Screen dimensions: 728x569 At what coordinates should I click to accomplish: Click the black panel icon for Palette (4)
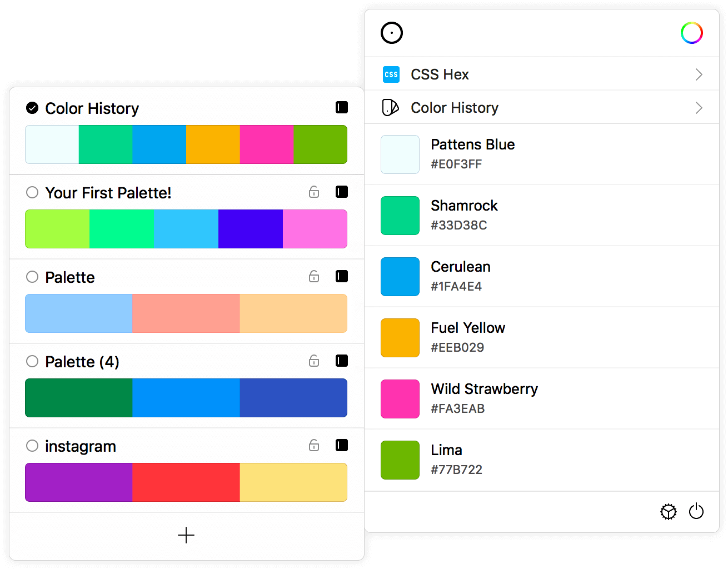pyautogui.click(x=342, y=361)
